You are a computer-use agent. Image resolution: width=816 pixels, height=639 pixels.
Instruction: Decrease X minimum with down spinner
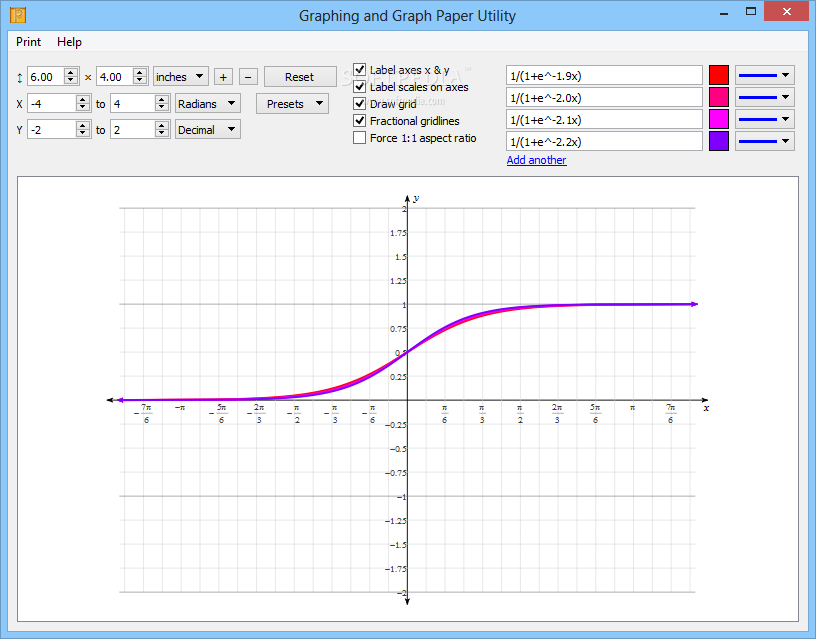click(83, 108)
